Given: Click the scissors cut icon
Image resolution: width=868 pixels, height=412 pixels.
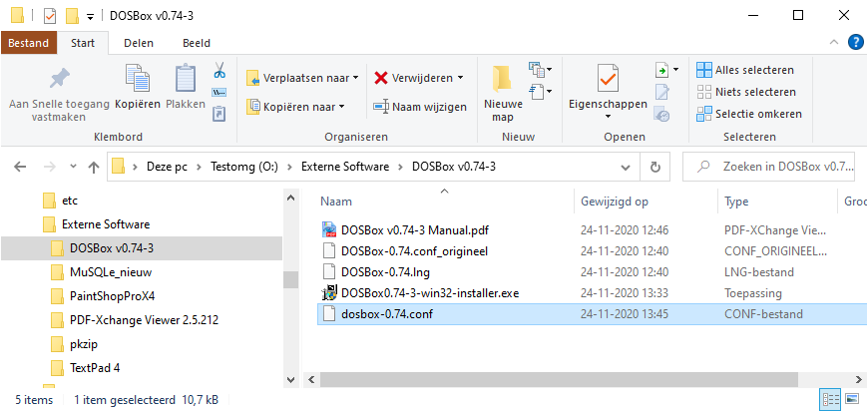Looking at the screenshot, I should click(219, 70).
